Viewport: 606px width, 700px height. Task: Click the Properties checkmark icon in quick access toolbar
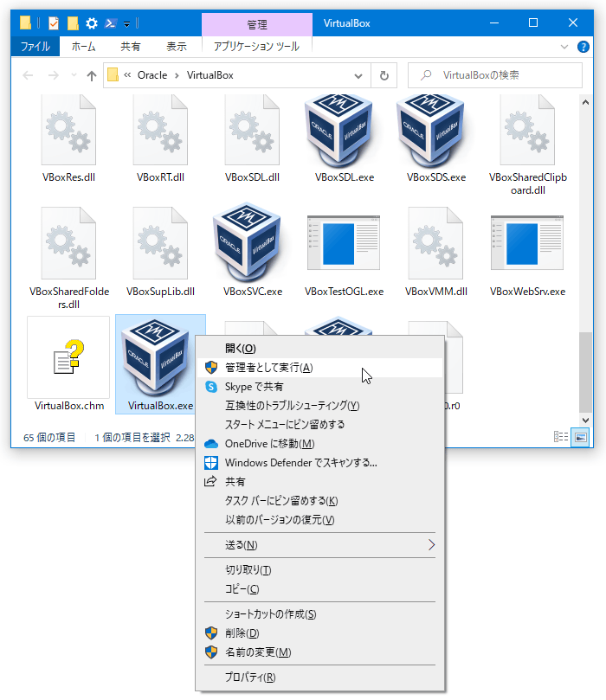coord(54,23)
